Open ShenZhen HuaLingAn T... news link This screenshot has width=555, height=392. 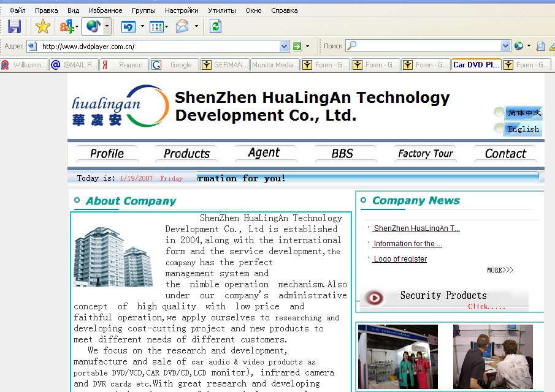[416, 228]
